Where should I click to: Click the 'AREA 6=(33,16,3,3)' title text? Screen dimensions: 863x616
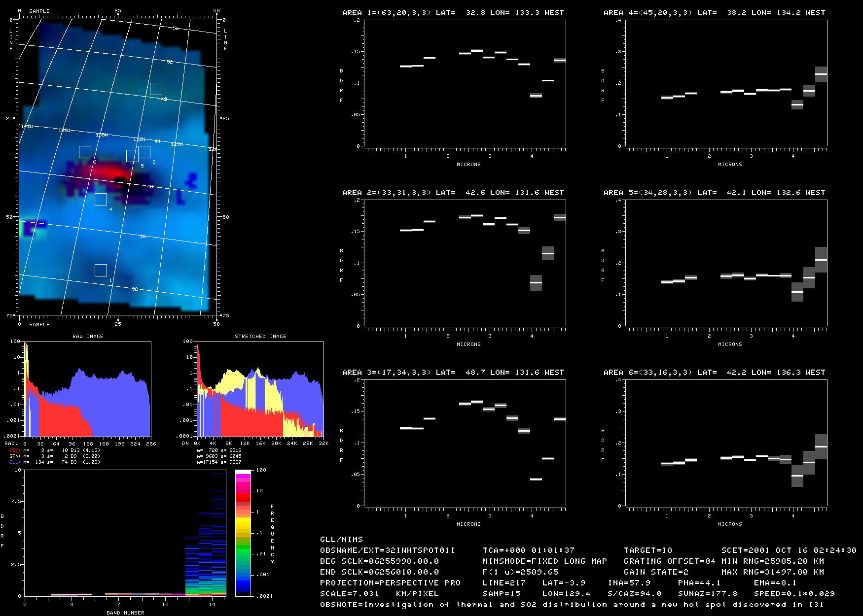(647, 373)
